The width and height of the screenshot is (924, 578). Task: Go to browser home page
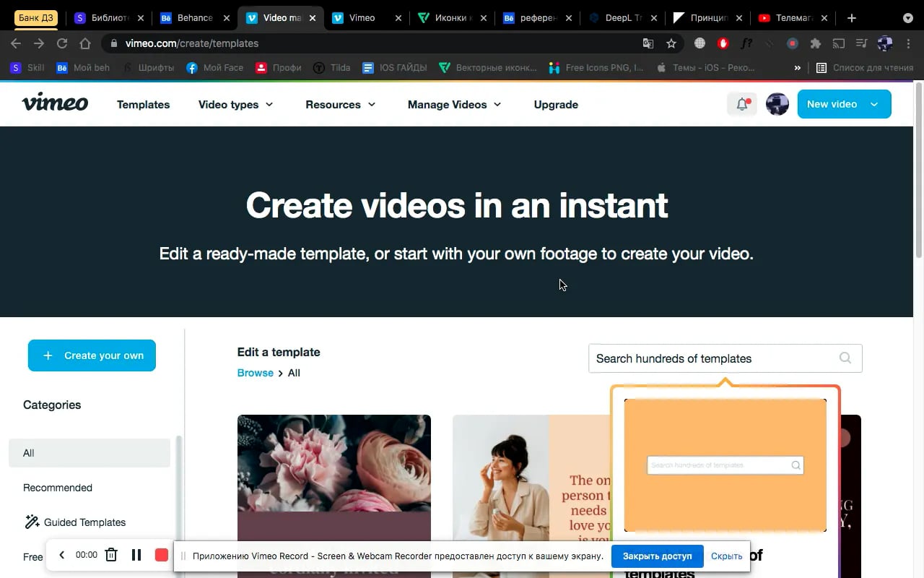[x=85, y=43]
